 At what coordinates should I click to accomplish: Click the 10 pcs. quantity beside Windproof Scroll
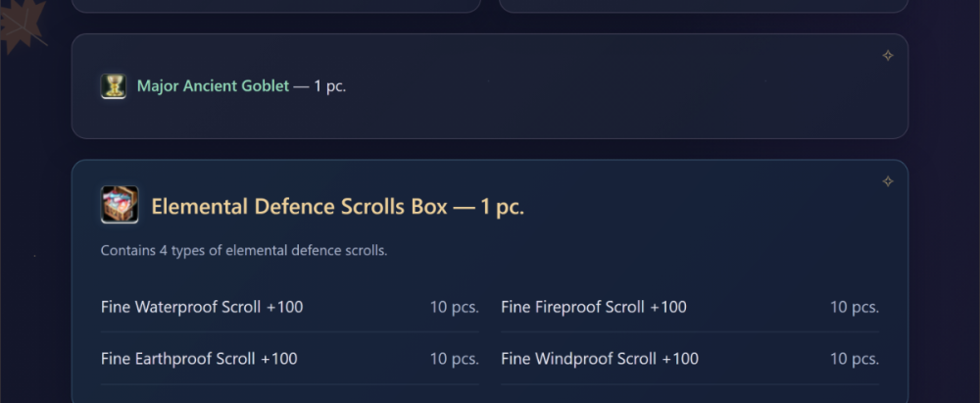[855, 359]
